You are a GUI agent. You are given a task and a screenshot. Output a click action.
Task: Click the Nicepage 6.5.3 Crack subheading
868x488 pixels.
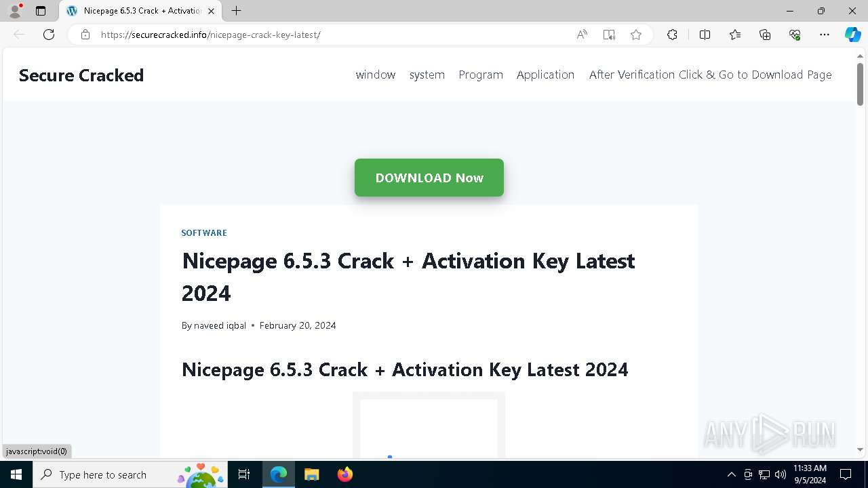pyautogui.click(x=405, y=369)
